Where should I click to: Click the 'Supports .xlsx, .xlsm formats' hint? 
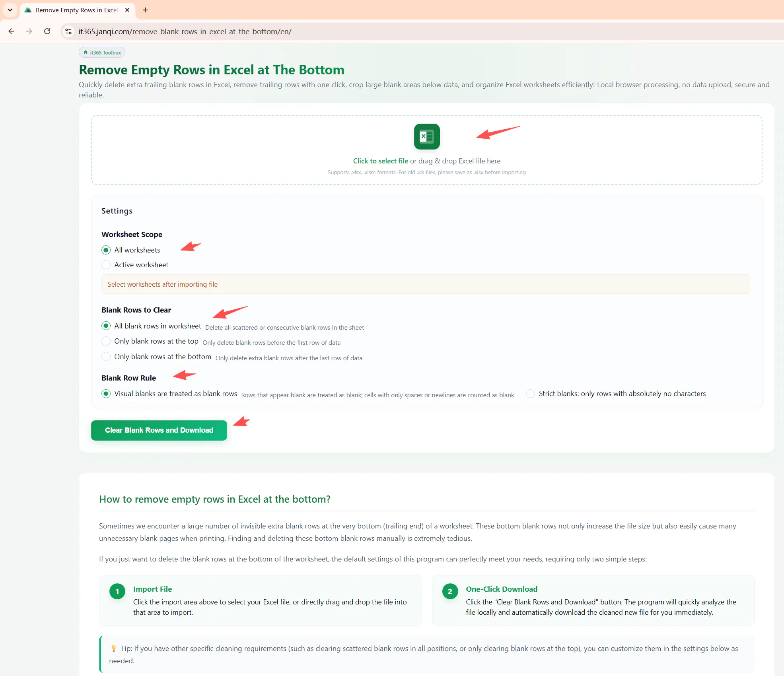point(426,172)
